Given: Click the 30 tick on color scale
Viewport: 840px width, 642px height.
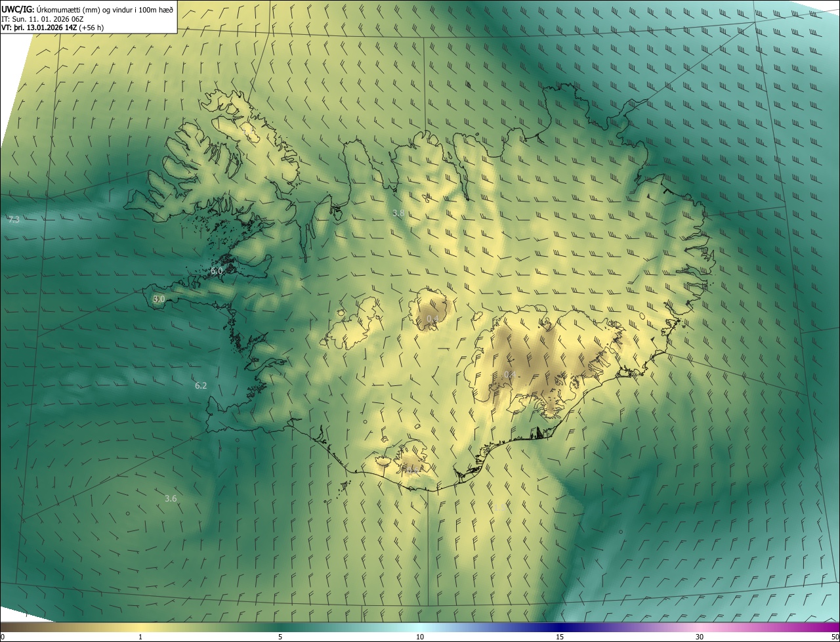Looking at the screenshot, I should (700, 637).
